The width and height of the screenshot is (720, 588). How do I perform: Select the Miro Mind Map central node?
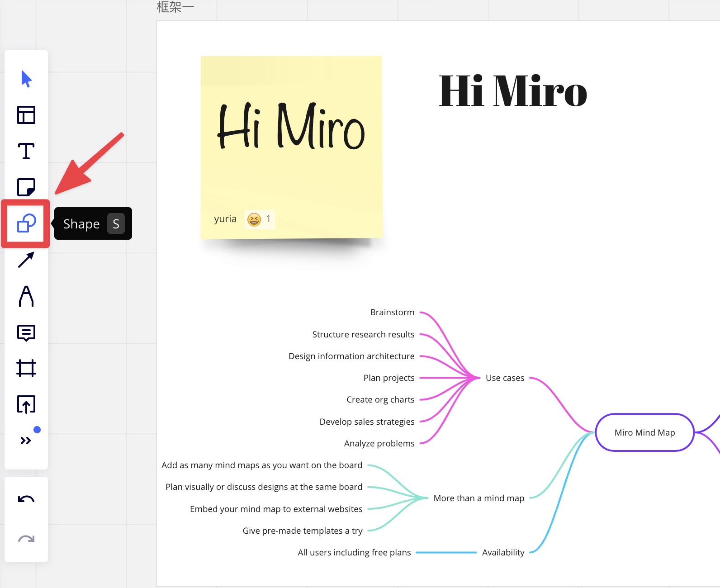645,432
